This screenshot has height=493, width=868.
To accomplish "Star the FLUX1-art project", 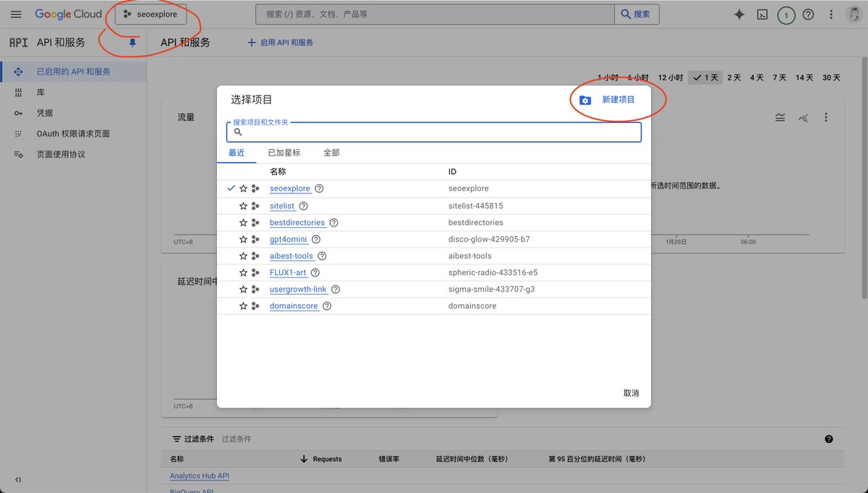I will click(x=243, y=272).
